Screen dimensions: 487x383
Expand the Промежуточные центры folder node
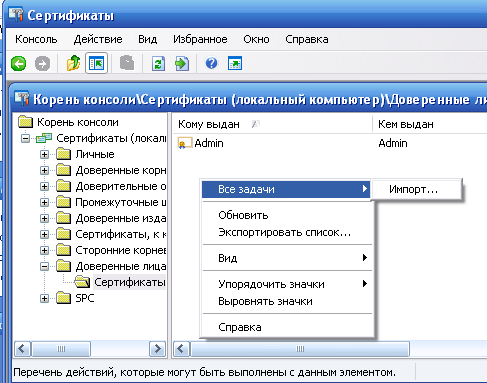[x=44, y=202]
